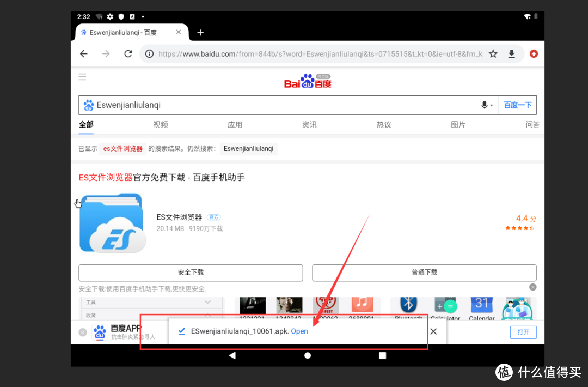
Task: Tap the Android recent apps button
Action: [x=383, y=355]
